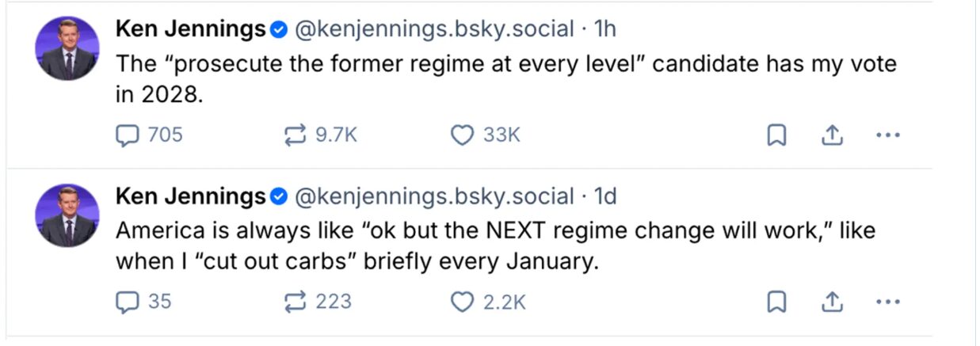This screenshot has height=346, width=980.
Task: Open more options on 2028 vote post
Action: (887, 136)
